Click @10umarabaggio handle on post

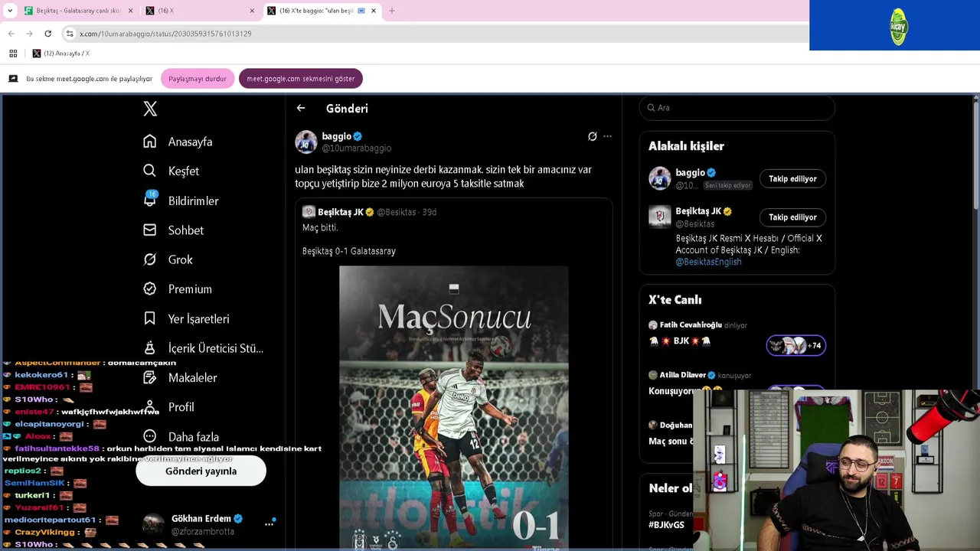point(356,148)
